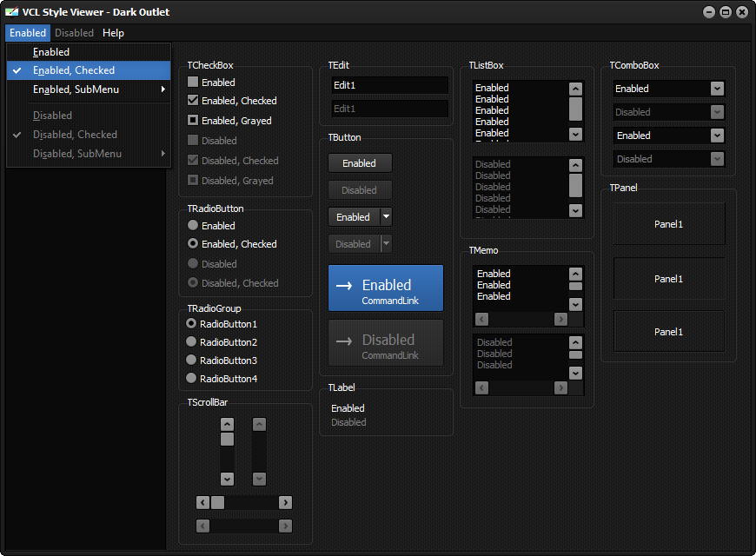The image size is (756, 556).
Task: Click the Enabled split button label
Action: pos(354,217)
